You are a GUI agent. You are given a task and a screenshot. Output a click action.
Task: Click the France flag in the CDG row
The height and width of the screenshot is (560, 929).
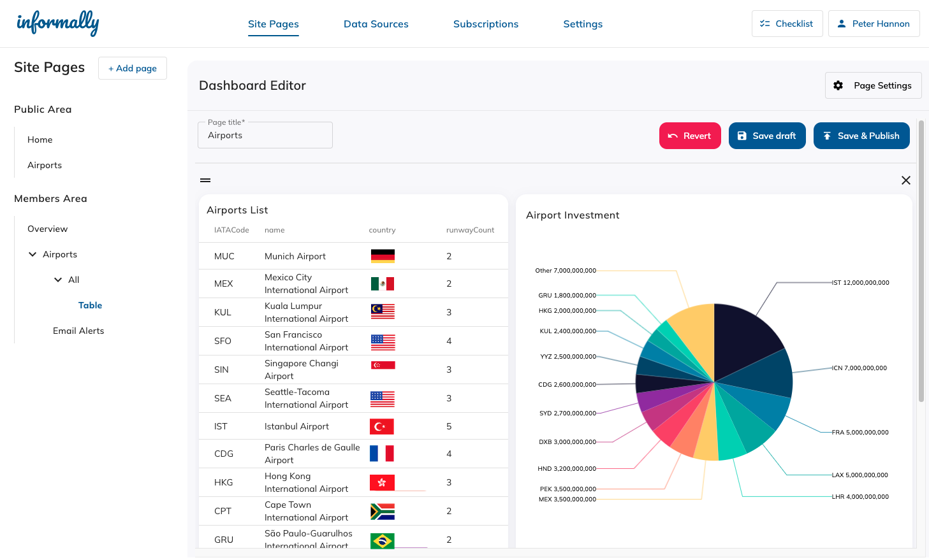382,454
